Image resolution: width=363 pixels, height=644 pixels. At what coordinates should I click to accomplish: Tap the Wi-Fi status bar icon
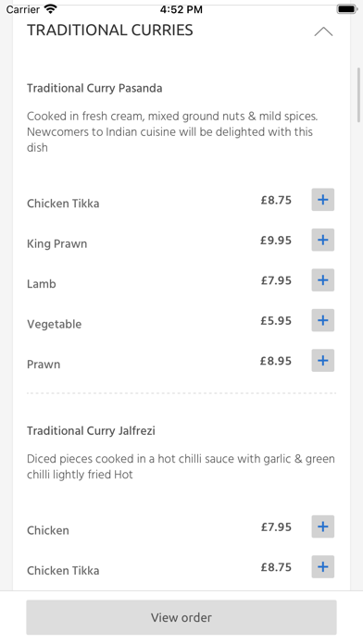click(x=51, y=9)
